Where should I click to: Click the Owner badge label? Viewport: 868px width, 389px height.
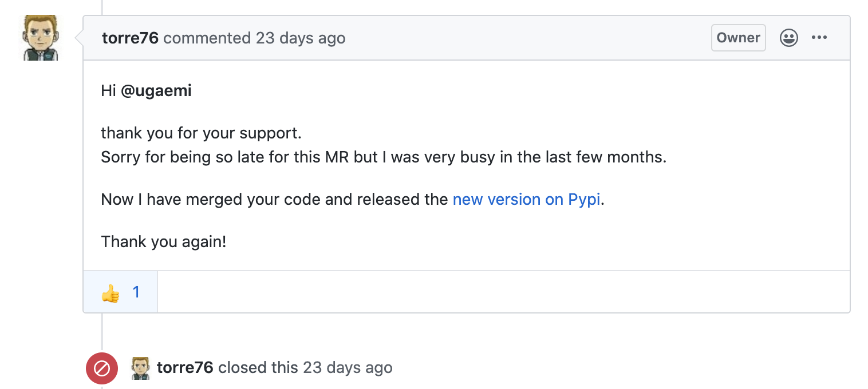tap(739, 38)
